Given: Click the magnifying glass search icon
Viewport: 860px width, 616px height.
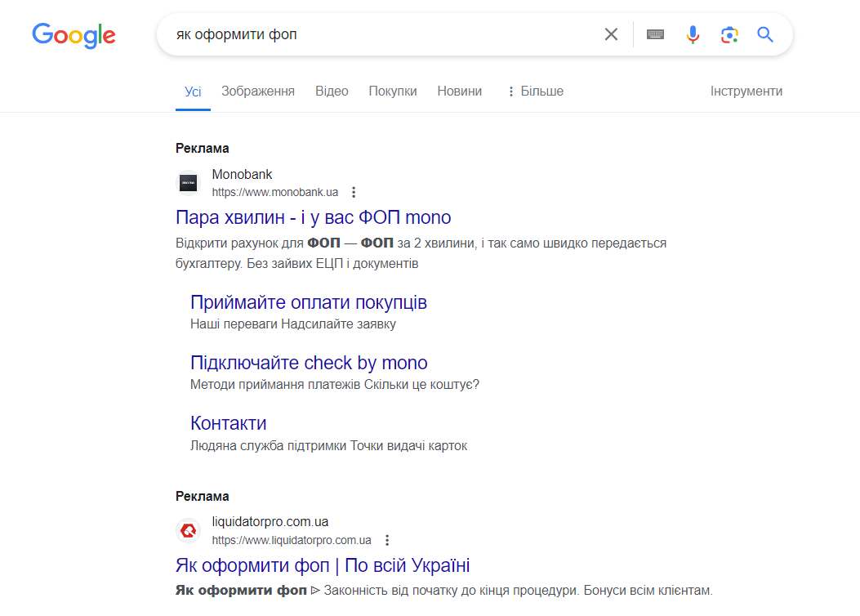Looking at the screenshot, I should [x=764, y=34].
